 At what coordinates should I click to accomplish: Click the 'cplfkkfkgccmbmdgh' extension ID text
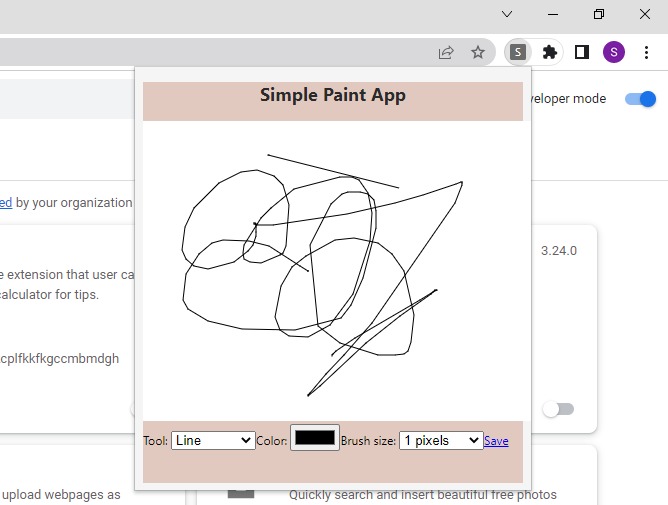click(59, 359)
